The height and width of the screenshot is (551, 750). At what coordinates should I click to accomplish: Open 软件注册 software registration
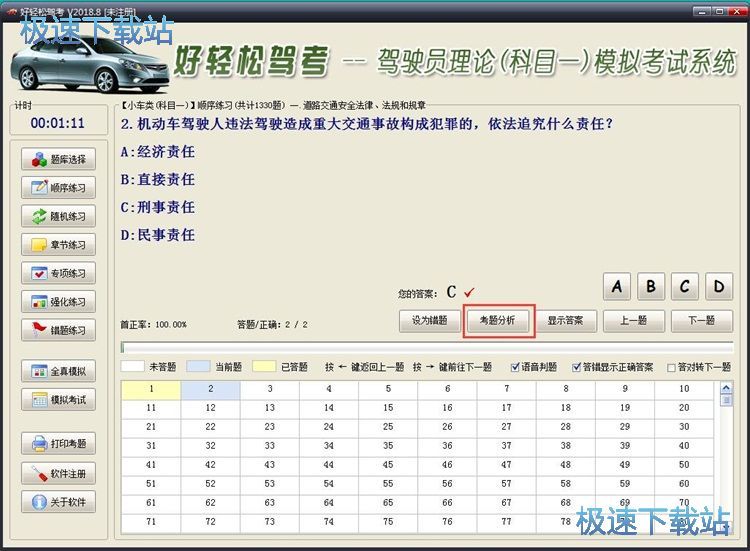point(58,474)
